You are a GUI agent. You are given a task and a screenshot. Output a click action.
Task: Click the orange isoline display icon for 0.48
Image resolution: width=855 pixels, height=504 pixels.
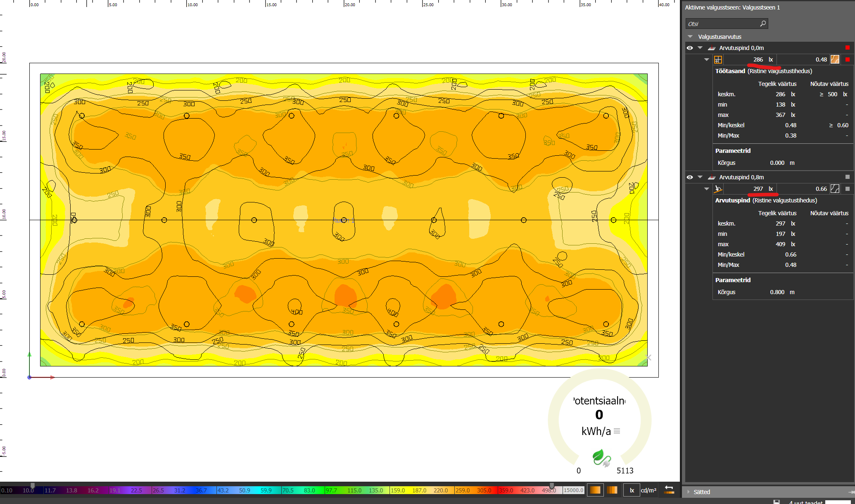click(x=835, y=59)
